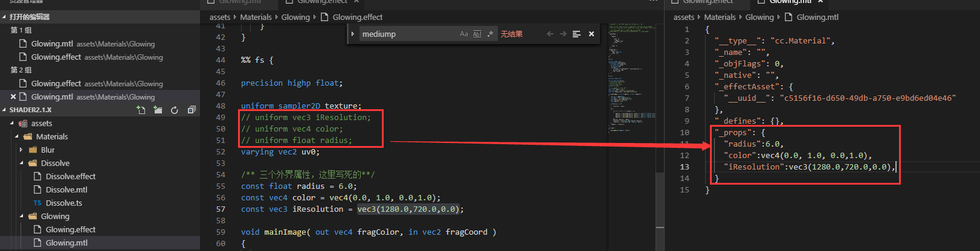The height and width of the screenshot is (251, 980).
Task: Collapse all folders in explorer
Action: [192, 110]
